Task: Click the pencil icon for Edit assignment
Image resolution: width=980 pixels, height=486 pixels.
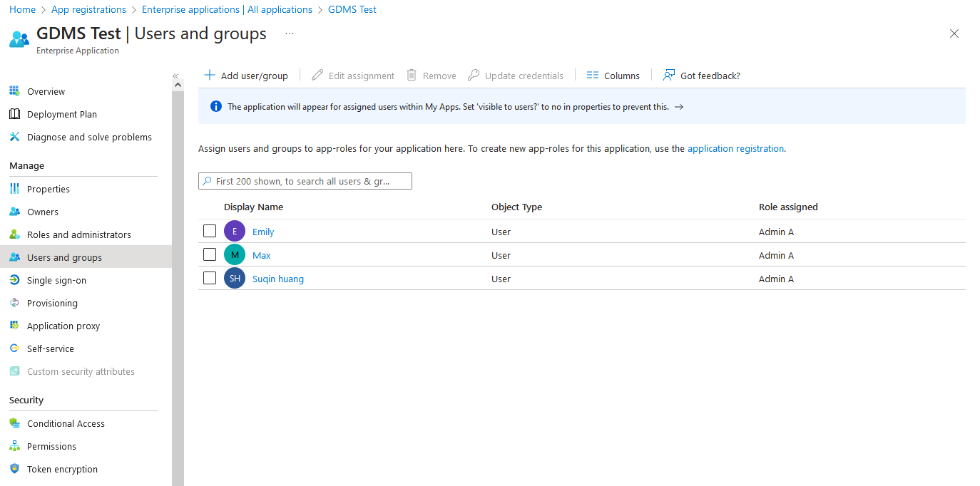Action: (x=317, y=75)
